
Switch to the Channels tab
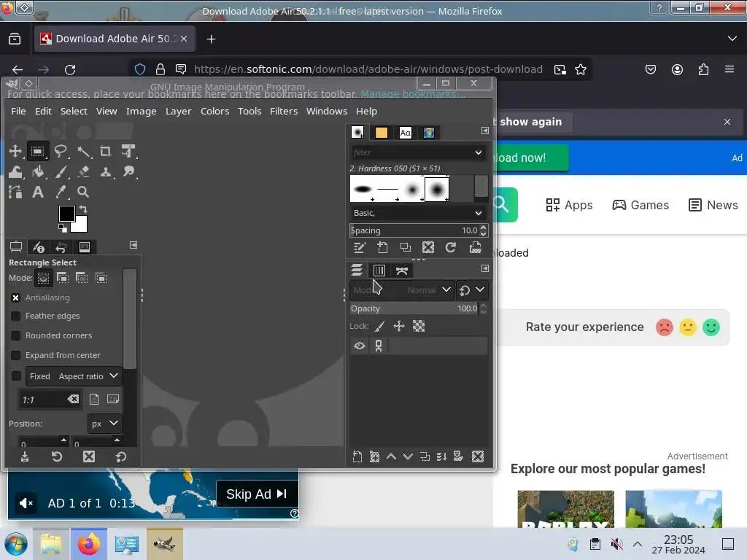[x=379, y=271]
